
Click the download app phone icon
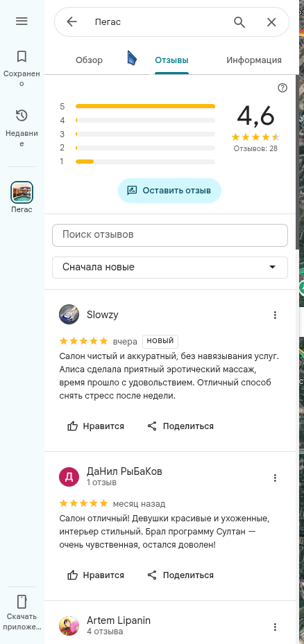(22, 602)
